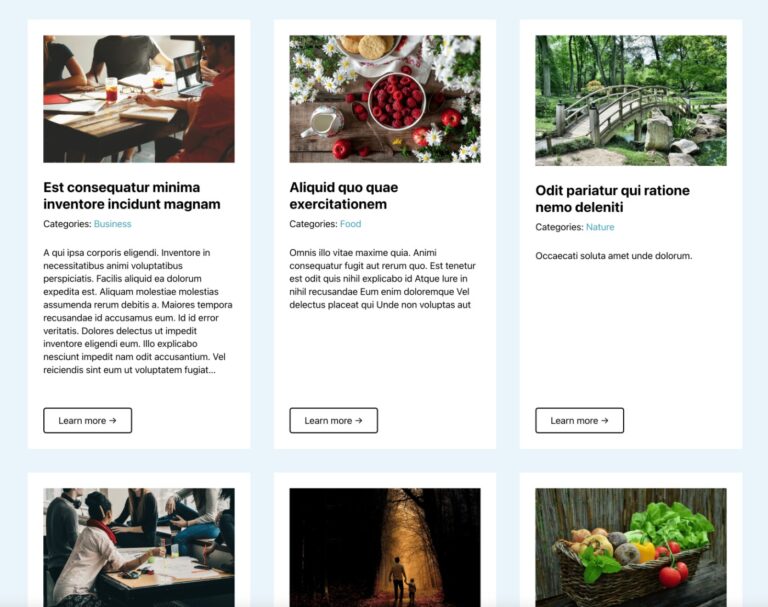Open 'Est consequatur minima inventore incidunt magnam' title

(x=132, y=195)
